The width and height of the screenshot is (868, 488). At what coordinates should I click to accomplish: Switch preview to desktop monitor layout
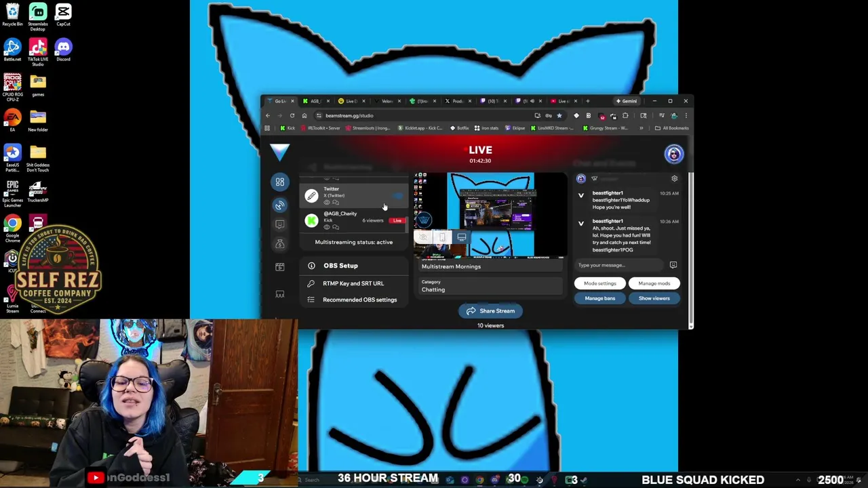point(461,237)
